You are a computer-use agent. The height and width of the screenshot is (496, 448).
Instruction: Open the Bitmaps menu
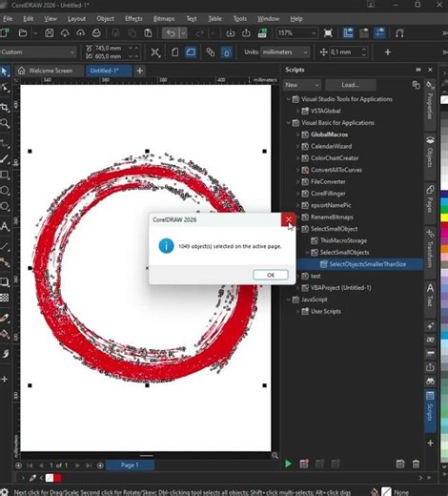pyautogui.click(x=164, y=19)
